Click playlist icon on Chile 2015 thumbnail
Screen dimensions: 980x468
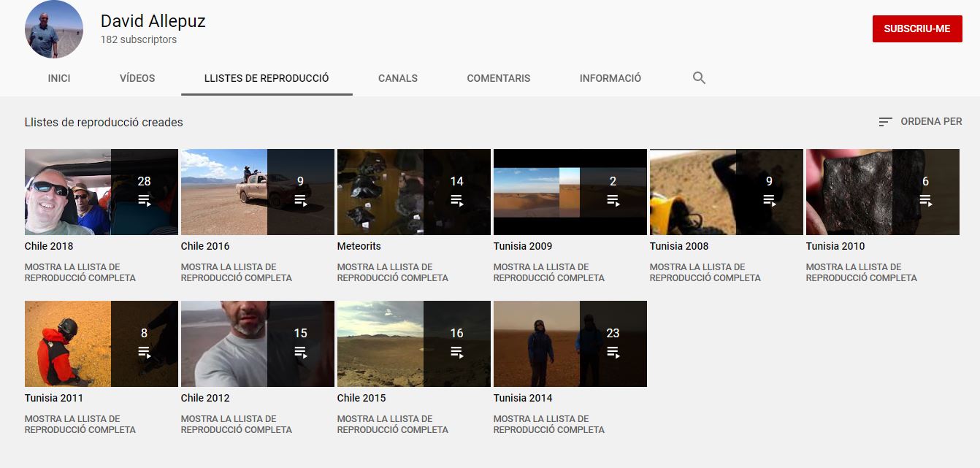click(456, 351)
